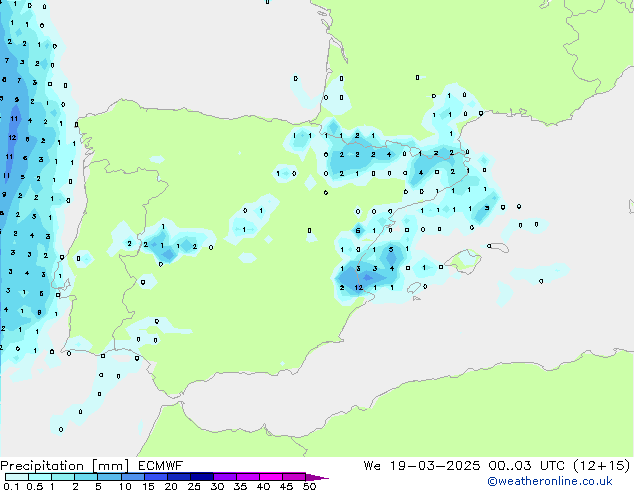This screenshot has width=634, height=490.
Task: Click the '12' value on Spain's east coast
Action: [x=359, y=287]
